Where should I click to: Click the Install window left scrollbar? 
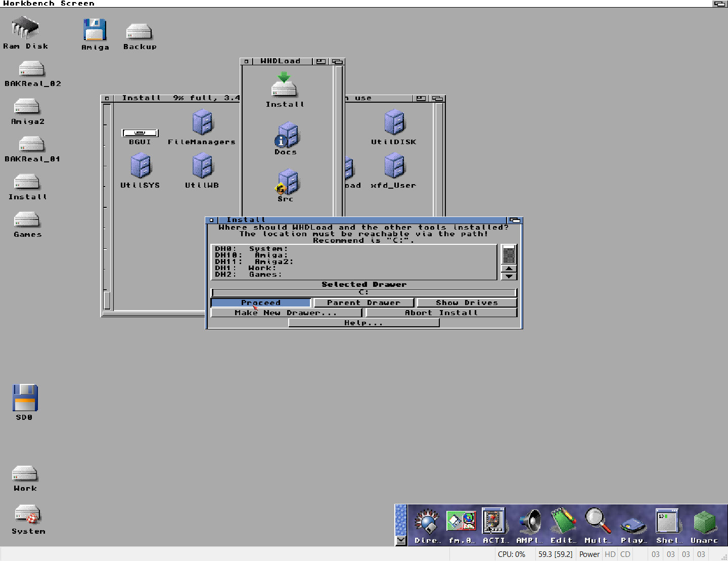tap(107, 206)
